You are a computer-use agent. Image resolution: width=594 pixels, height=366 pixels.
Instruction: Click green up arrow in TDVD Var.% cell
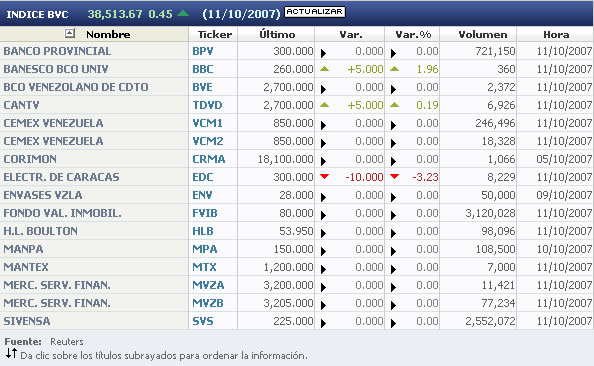tap(394, 105)
